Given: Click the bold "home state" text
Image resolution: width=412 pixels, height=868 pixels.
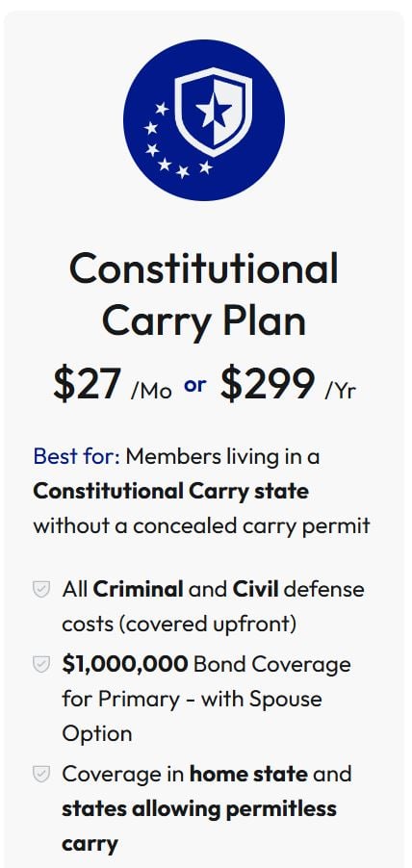Looking at the screenshot, I should (248, 774).
